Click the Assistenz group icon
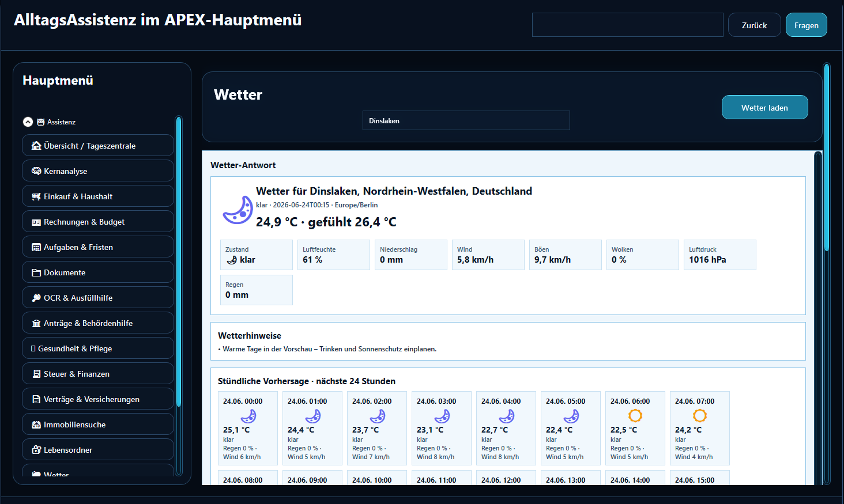Screen dimensions: 844x504 click(x=40, y=122)
